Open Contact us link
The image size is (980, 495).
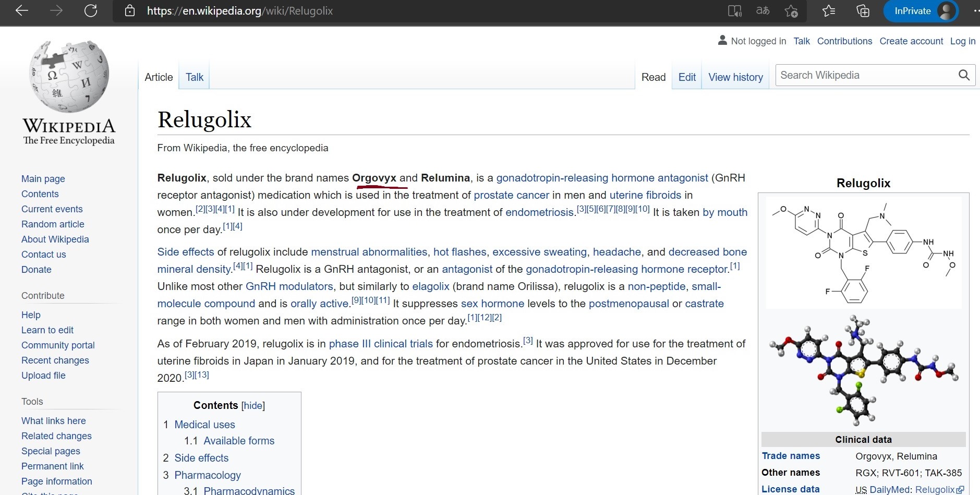tap(44, 255)
